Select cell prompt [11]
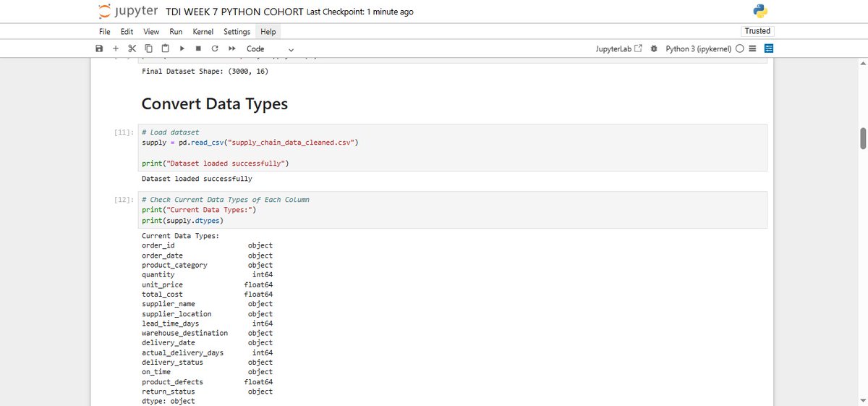868x406 pixels. click(124, 132)
